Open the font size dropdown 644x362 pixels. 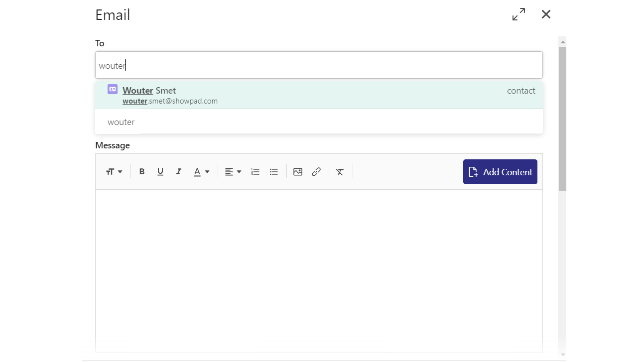pos(114,171)
